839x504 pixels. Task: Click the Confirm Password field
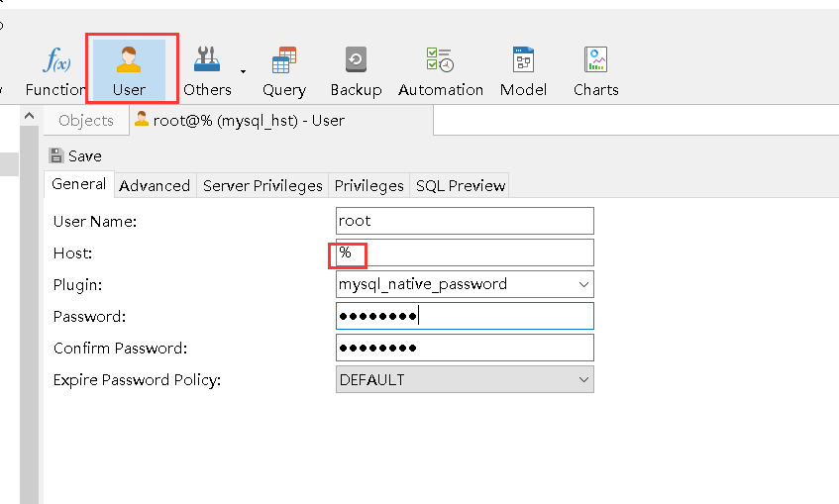(x=465, y=348)
